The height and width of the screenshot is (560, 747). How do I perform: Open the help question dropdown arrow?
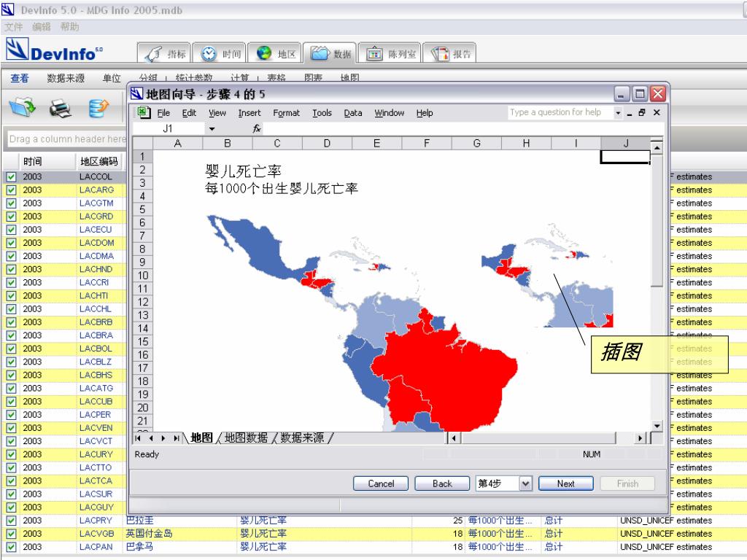click(x=618, y=113)
